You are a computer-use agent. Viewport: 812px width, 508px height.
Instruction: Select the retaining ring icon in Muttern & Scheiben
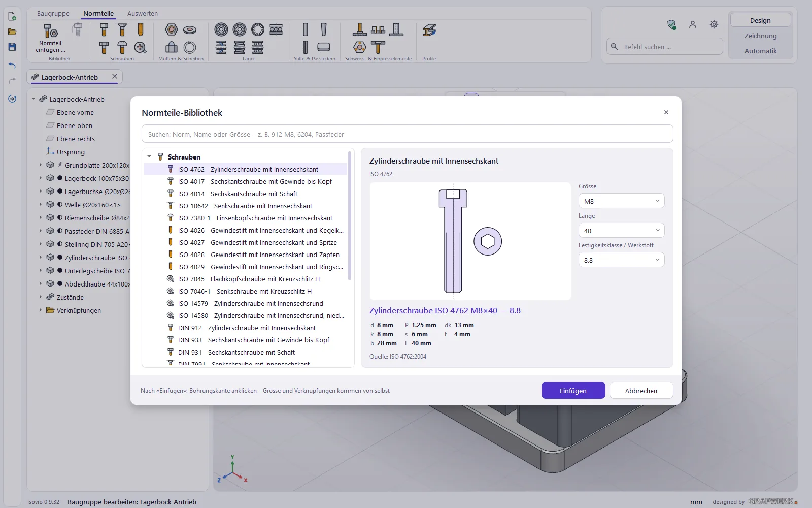pyautogui.click(x=190, y=47)
